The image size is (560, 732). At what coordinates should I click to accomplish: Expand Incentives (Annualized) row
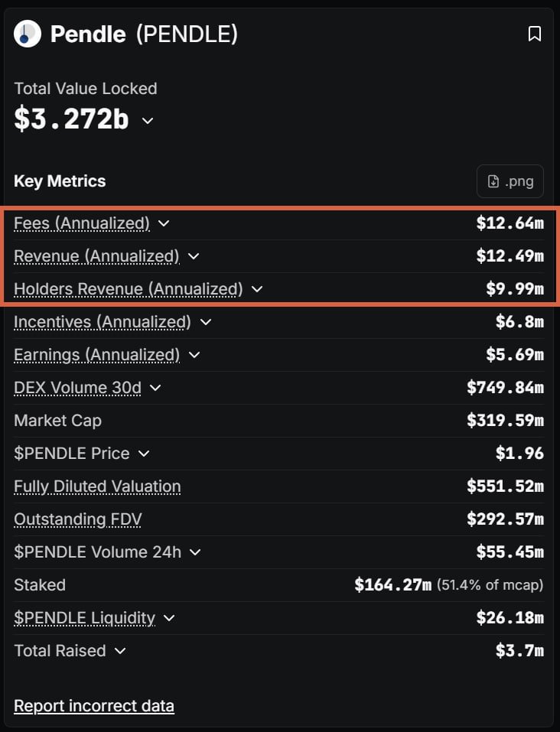205,322
